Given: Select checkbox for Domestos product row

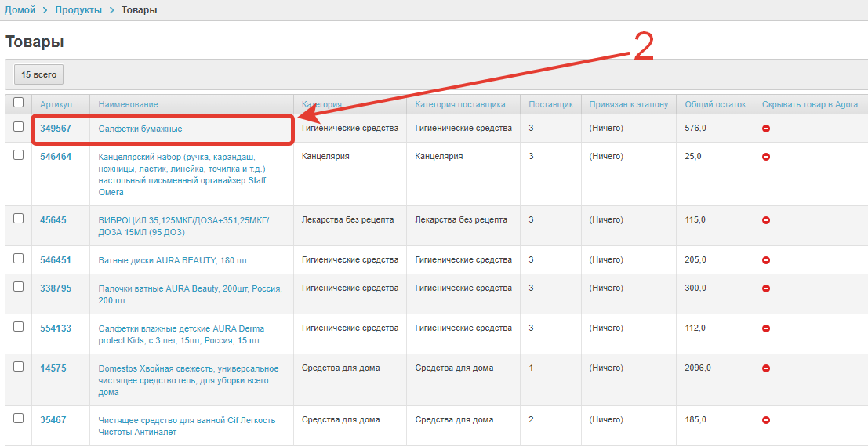Looking at the screenshot, I should tap(18, 367).
